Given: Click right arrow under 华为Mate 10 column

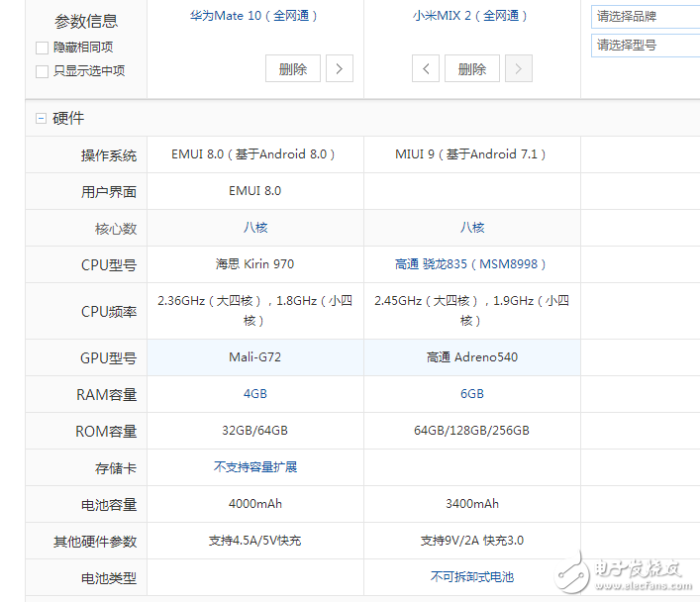Looking at the screenshot, I should click(x=340, y=68).
